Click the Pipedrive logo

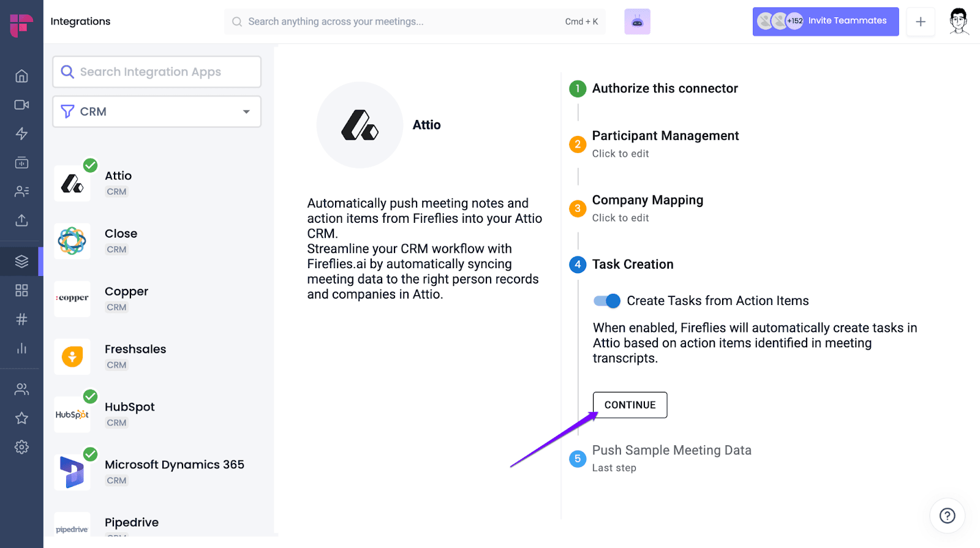click(x=72, y=525)
